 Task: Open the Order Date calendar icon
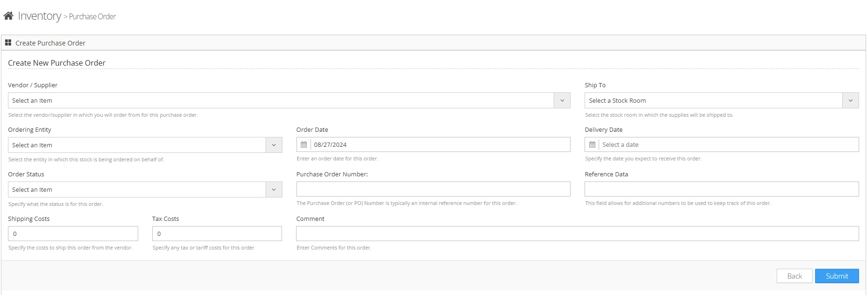click(304, 144)
